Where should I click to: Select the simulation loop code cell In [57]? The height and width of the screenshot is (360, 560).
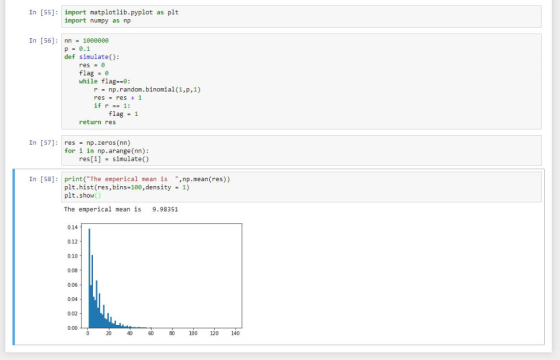tap(301, 150)
